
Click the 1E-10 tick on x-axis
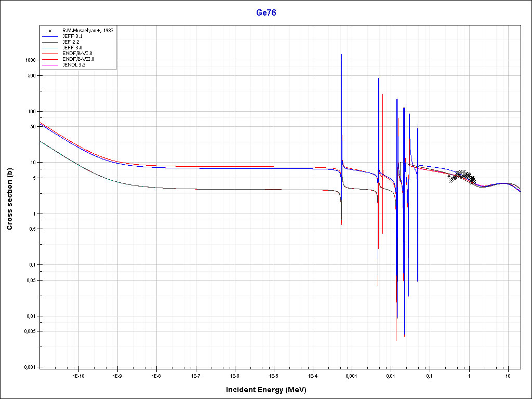coord(78,375)
